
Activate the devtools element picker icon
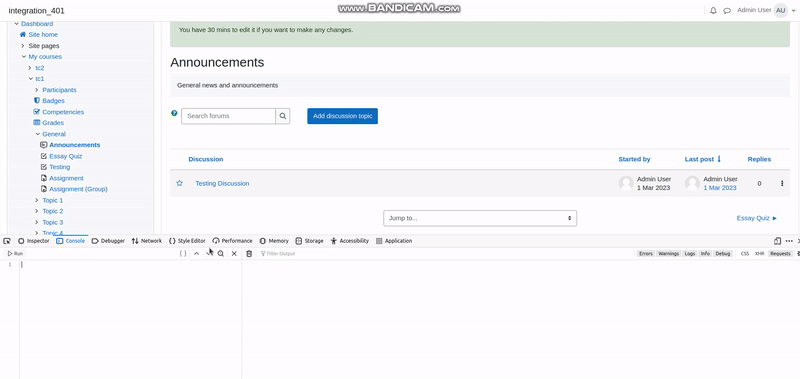(x=7, y=241)
